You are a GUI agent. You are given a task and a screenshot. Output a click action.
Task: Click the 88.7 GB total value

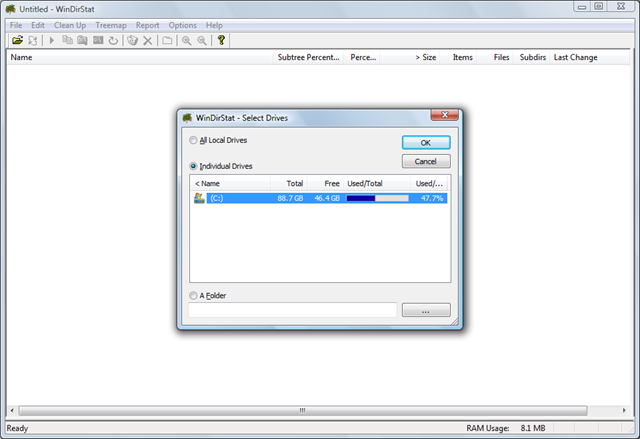coord(290,198)
